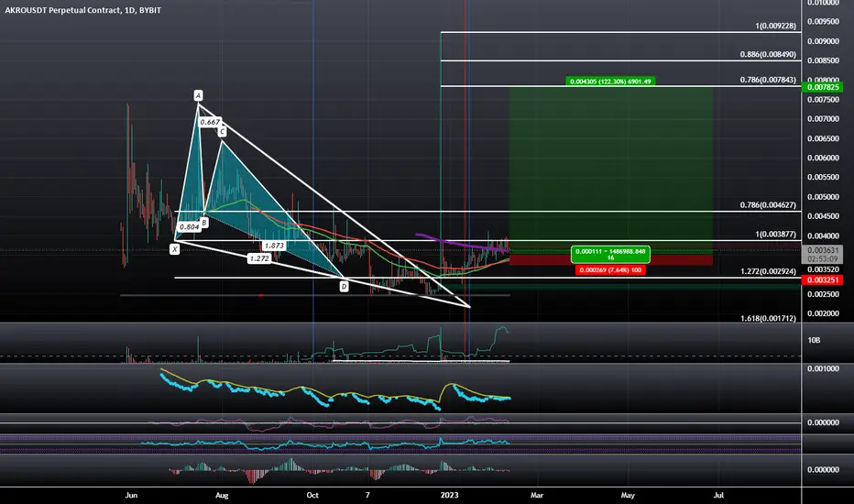Click the 0.804 ratio label on pattern
The width and height of the screenshot is (854, 504).
189,226
